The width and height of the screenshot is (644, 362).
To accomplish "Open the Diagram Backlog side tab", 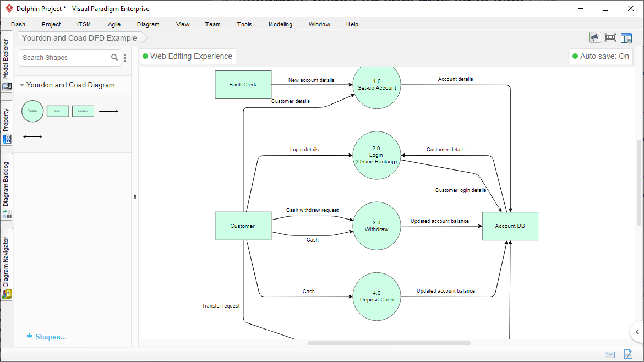I will point(7,187).
